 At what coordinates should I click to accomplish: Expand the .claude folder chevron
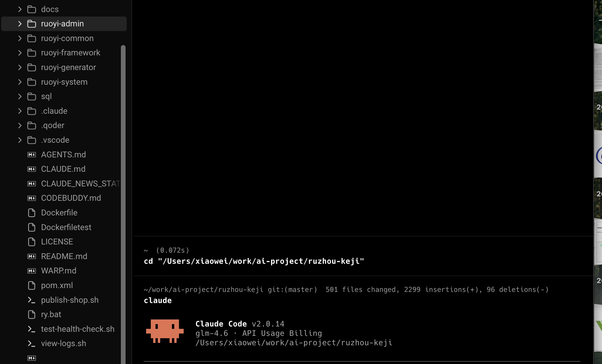tap(20, 111)
